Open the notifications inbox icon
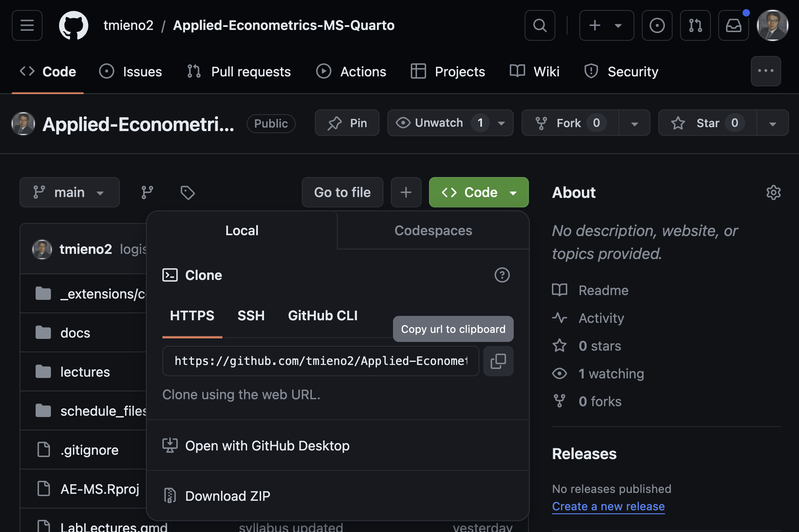The height and width of the screenshot is (532, 799). coord(733,26)
